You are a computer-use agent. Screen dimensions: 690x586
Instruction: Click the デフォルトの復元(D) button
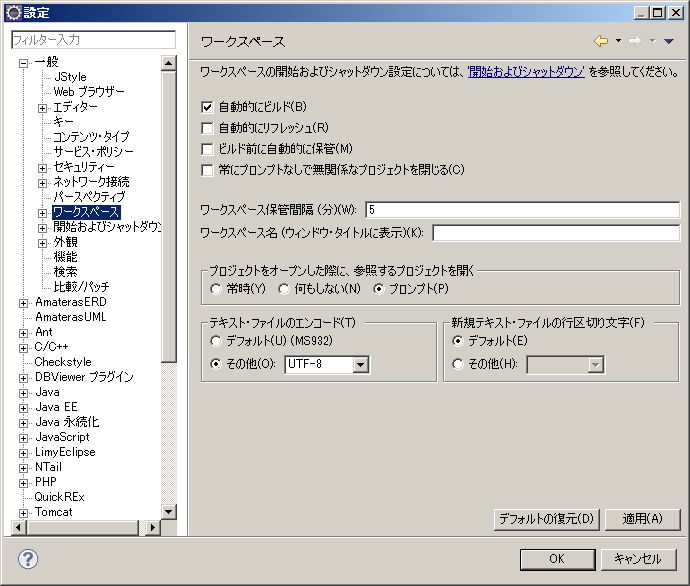click(546, 520)
